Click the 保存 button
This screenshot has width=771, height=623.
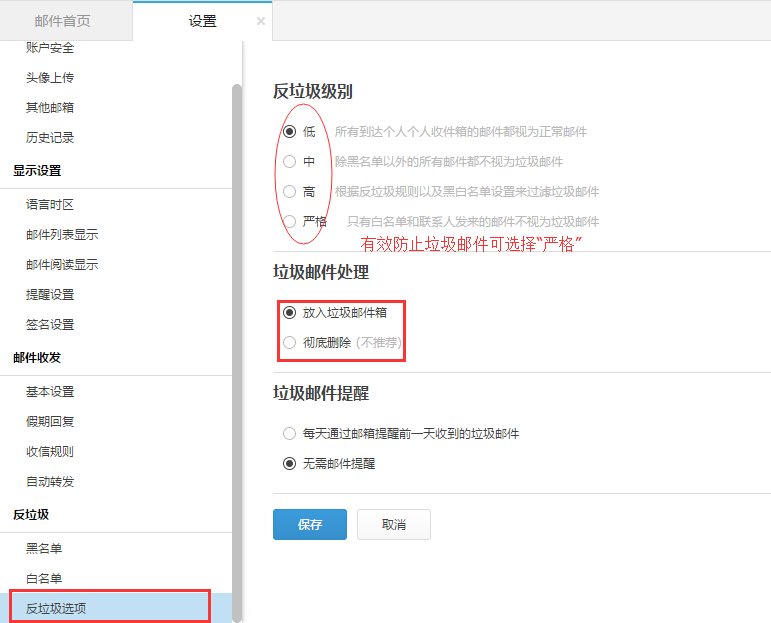tap(309, 524)
